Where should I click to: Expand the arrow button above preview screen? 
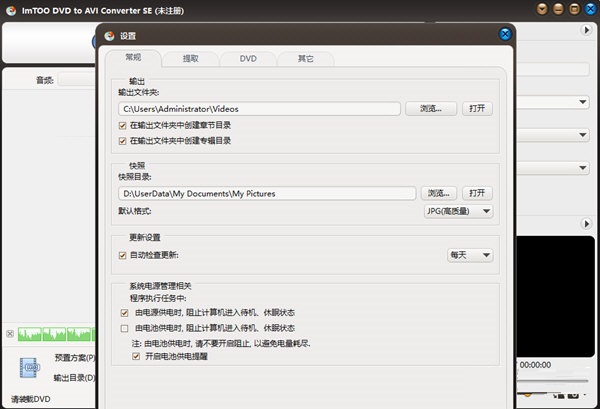coord(586,223)
